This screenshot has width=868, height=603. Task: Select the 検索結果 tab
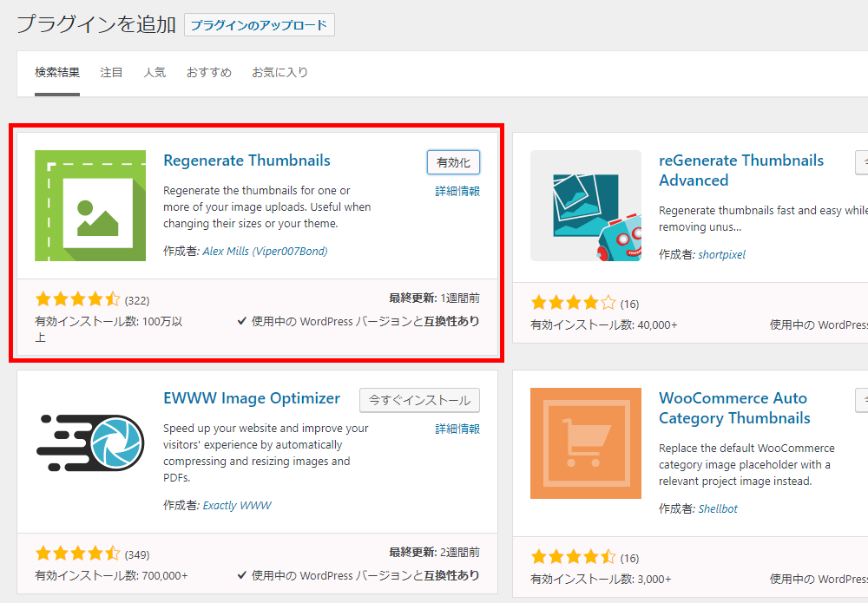57,73
